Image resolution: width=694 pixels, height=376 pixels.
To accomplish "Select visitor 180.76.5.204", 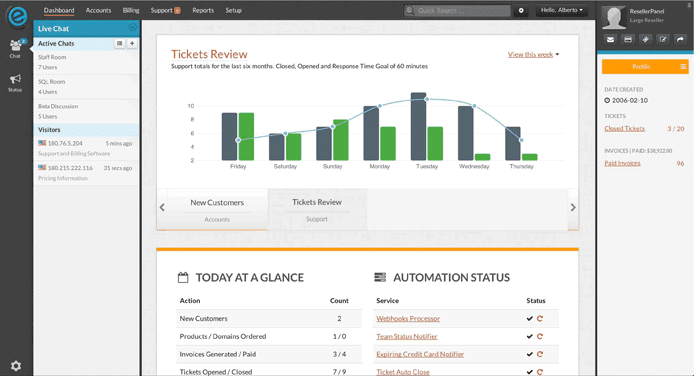I will pos(86,148).
